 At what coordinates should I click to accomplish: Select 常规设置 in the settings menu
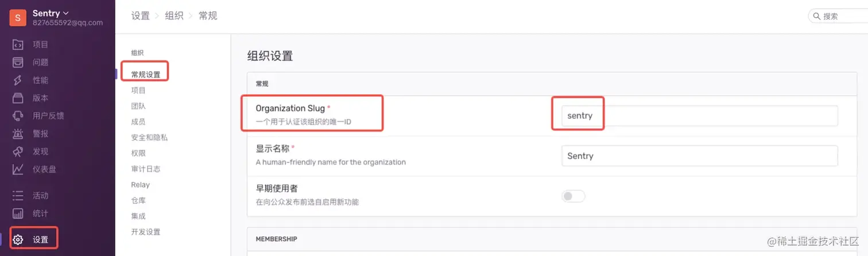145,75
